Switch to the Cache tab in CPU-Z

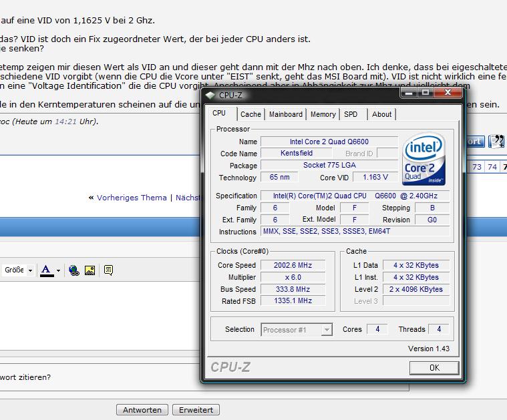250,114
